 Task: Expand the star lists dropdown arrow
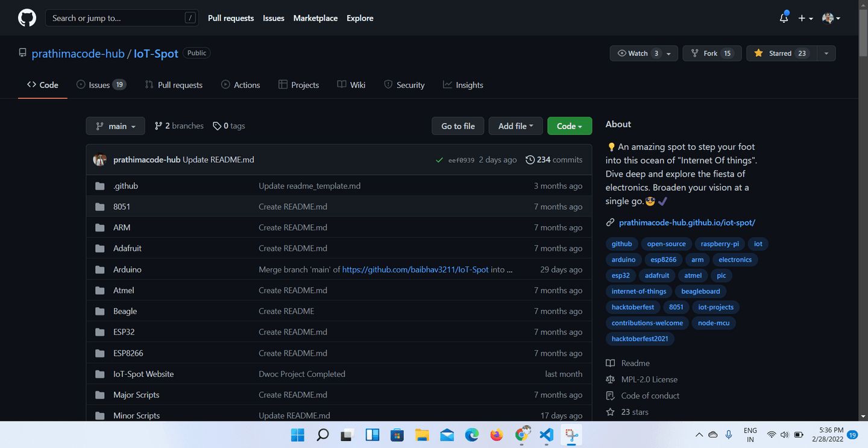(x=826, y=53)
